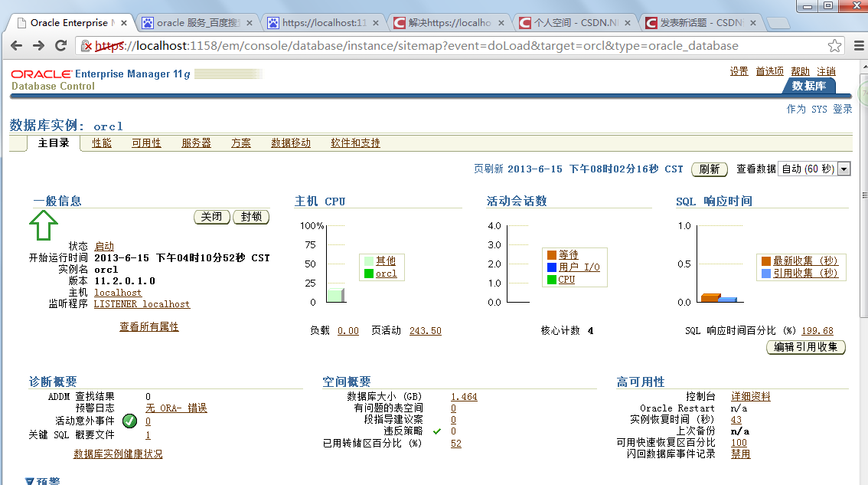
Task: Click the green check mark beside 违反策略
Action: (437, 431)
